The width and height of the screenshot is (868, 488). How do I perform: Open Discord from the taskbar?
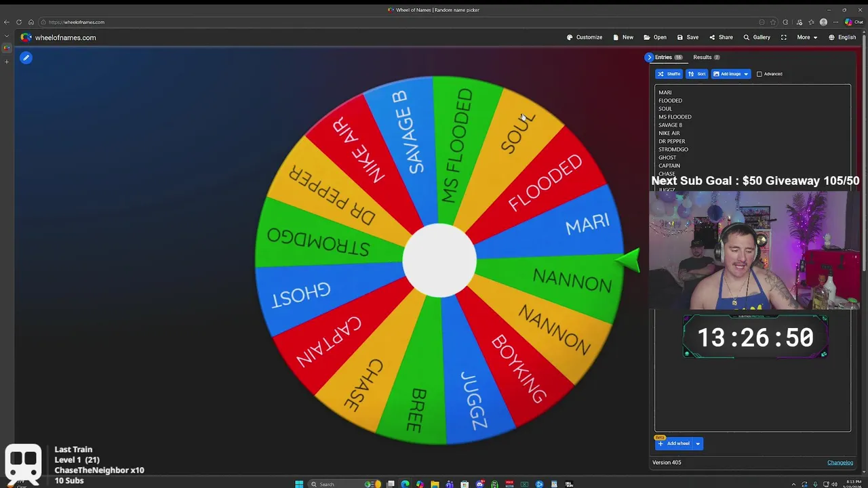coord(480,484)
